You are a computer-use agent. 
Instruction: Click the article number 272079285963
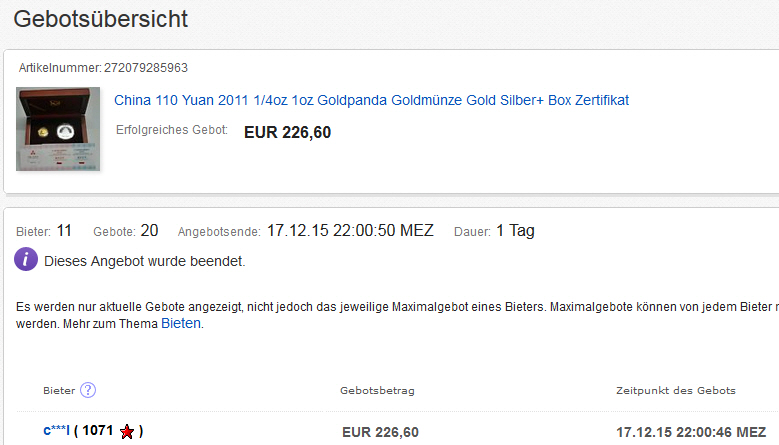click(146, 68)
